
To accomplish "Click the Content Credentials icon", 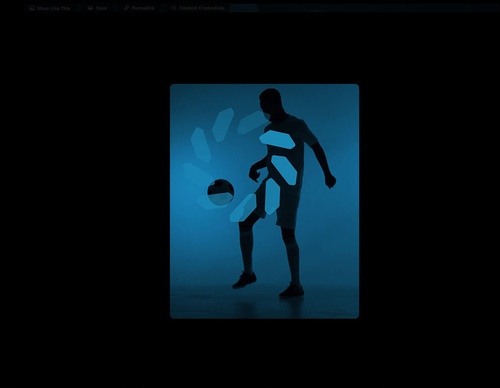I will tap(174, 8).
